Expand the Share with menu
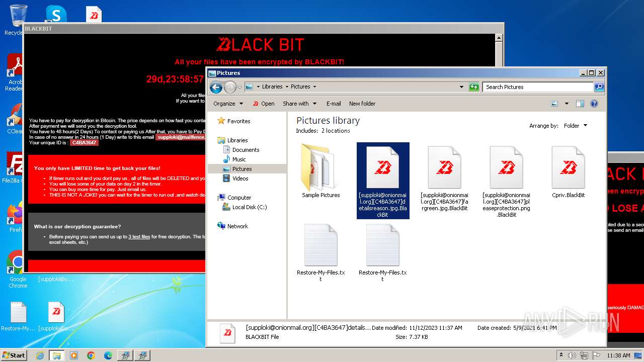The height and width of the screenshot is (362, 644). click(x=299, y=104)
